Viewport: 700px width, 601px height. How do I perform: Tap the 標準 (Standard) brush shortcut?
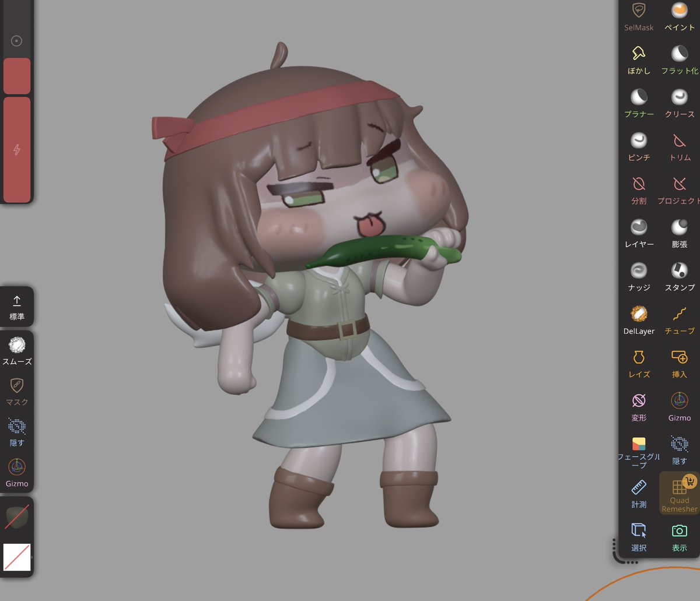pos(17,307)
